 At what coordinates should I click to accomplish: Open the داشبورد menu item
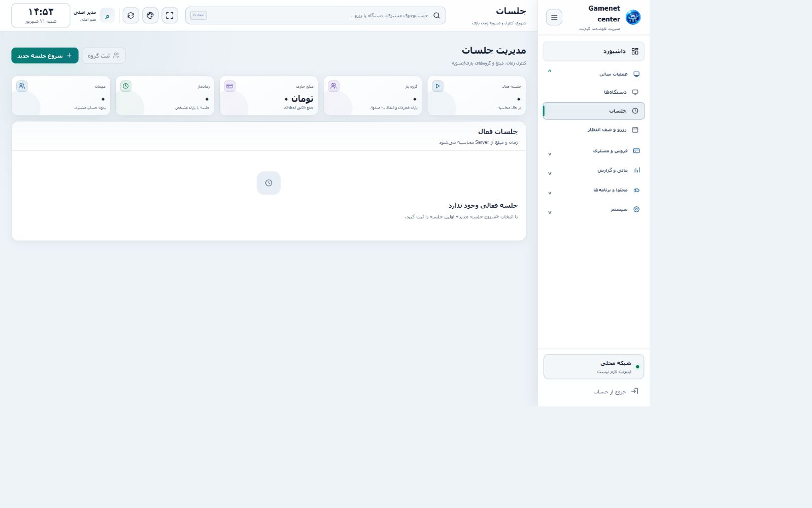tap(594, 51)
